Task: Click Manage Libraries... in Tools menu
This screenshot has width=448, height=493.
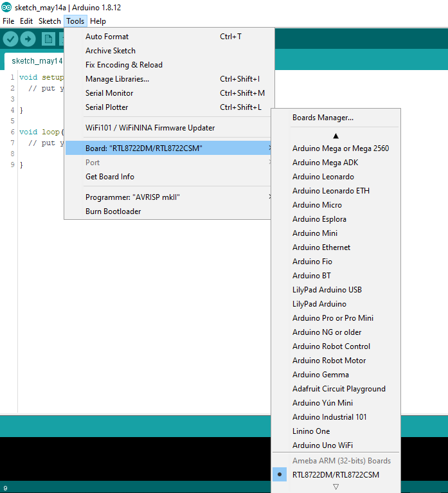Action: pos(117,79)
